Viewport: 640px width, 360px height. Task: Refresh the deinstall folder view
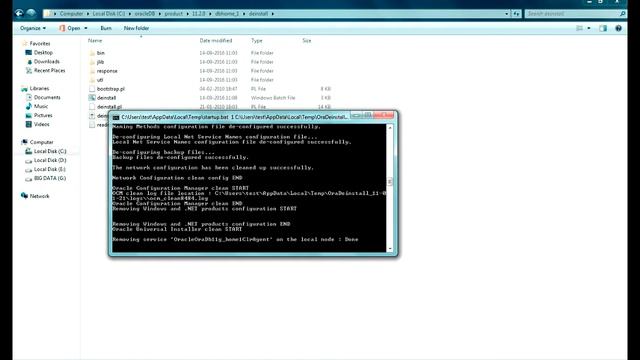click(516, 14)
